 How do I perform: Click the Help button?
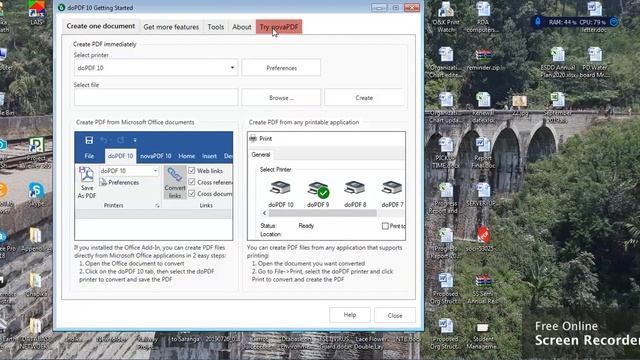click(350, 315)
